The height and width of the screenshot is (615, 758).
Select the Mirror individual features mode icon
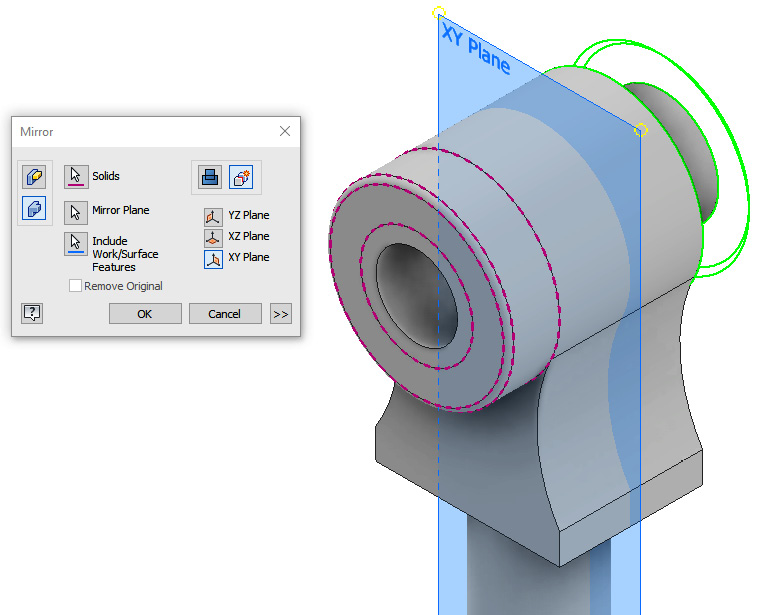[x=34, y=176]
